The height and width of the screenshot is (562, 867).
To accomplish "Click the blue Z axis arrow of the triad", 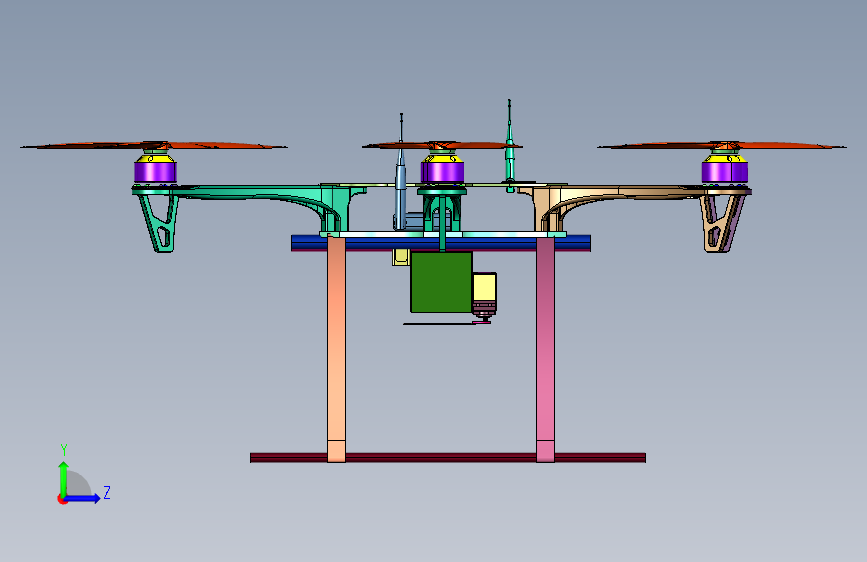I will pyautogui.click(x=83, y=498).
